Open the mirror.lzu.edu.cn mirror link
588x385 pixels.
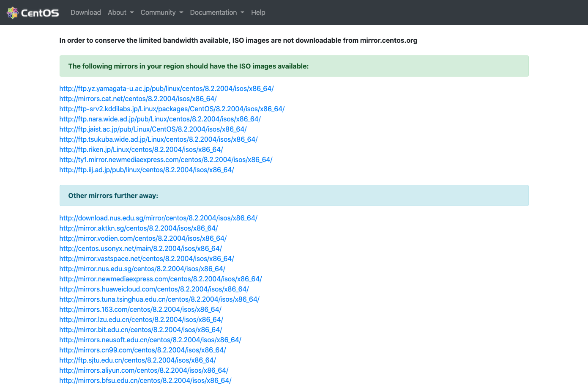(141, 320)
